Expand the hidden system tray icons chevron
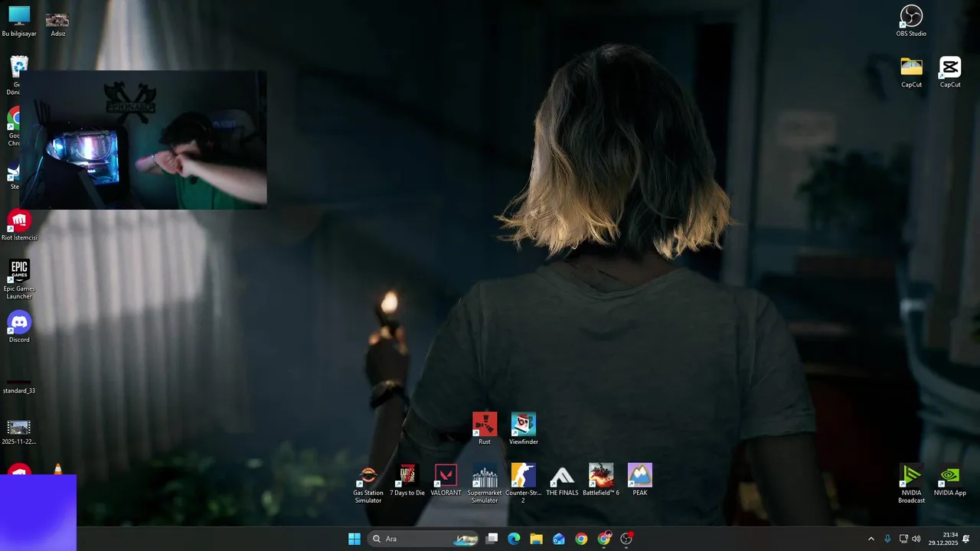 (871, 539)
